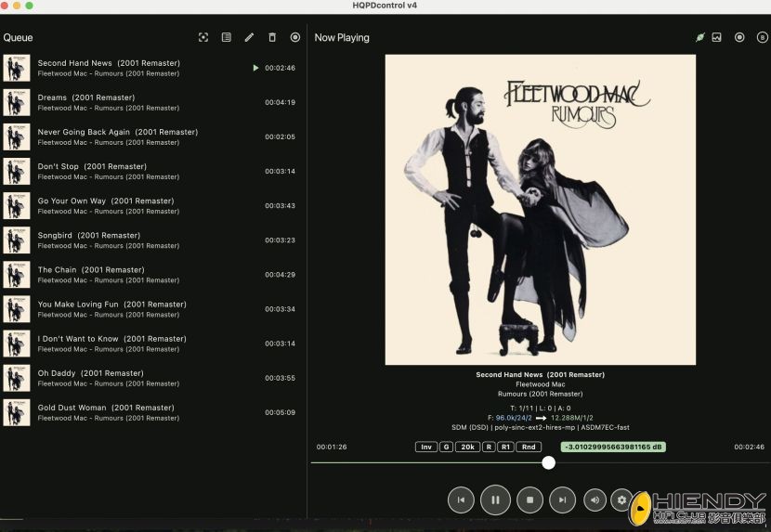Image resolution: width=771 pixels, height=532 pixels.
Task: Toggle the 20k filter button
Action: click(467, 447)
